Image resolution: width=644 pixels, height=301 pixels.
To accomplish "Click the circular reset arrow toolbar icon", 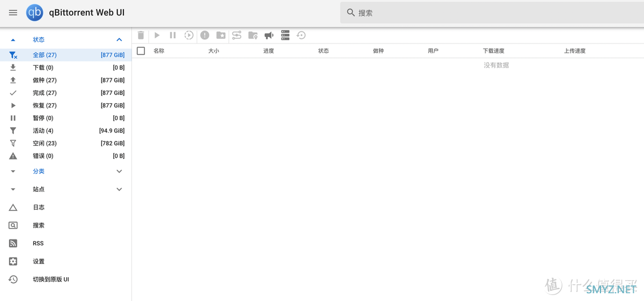I will (x=301, y=35).
